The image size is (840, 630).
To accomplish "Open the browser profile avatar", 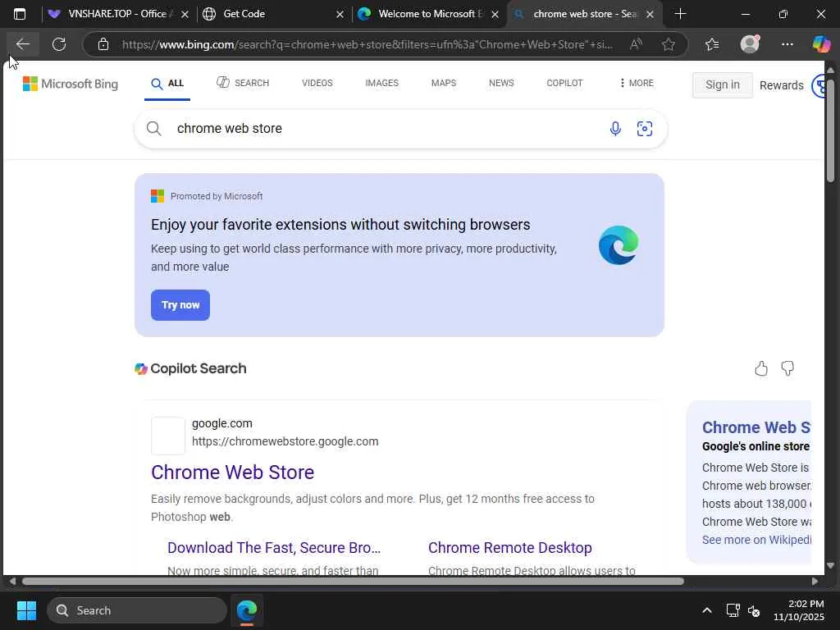I will point(750,44).
